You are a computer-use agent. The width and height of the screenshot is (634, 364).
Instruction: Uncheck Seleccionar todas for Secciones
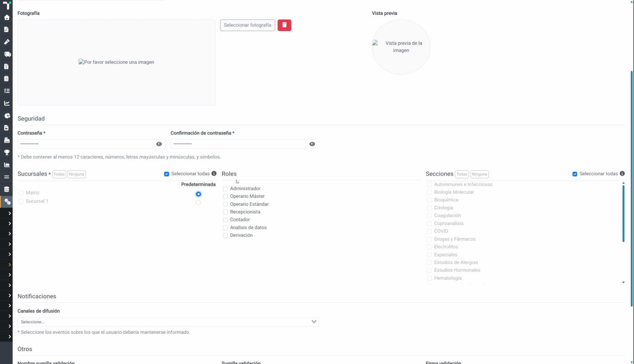575,174
